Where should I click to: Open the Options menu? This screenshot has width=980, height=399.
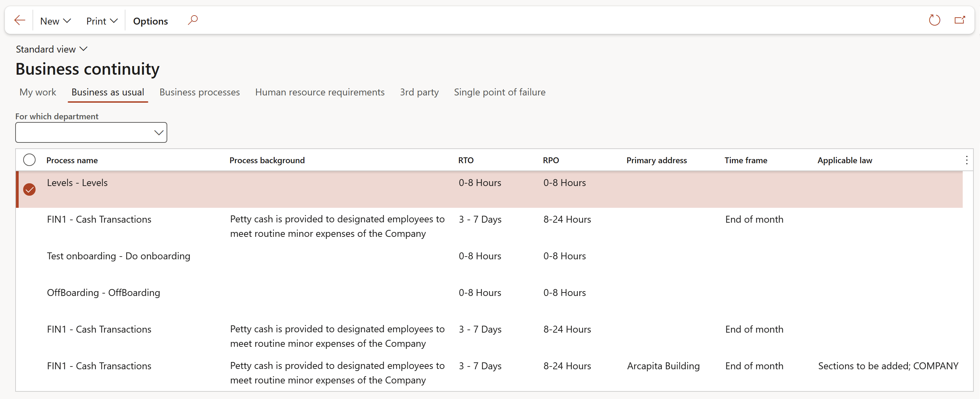tap(150, 21)
